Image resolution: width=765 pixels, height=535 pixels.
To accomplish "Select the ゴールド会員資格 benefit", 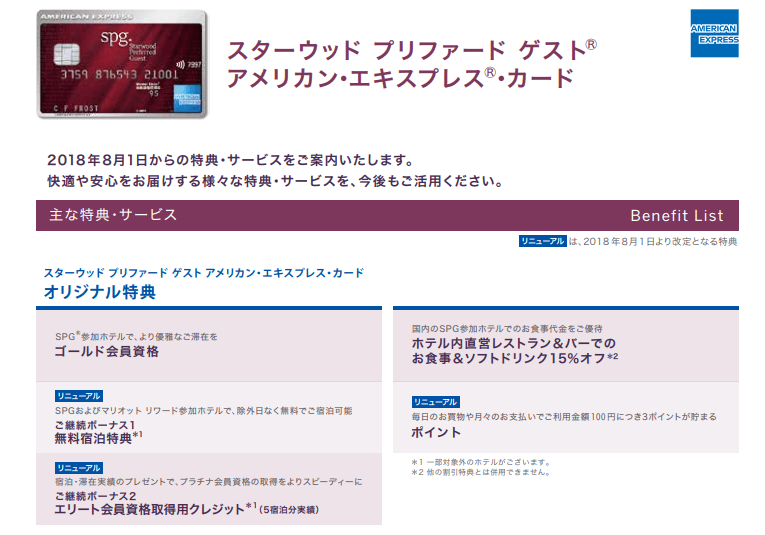I will [108, 352].
